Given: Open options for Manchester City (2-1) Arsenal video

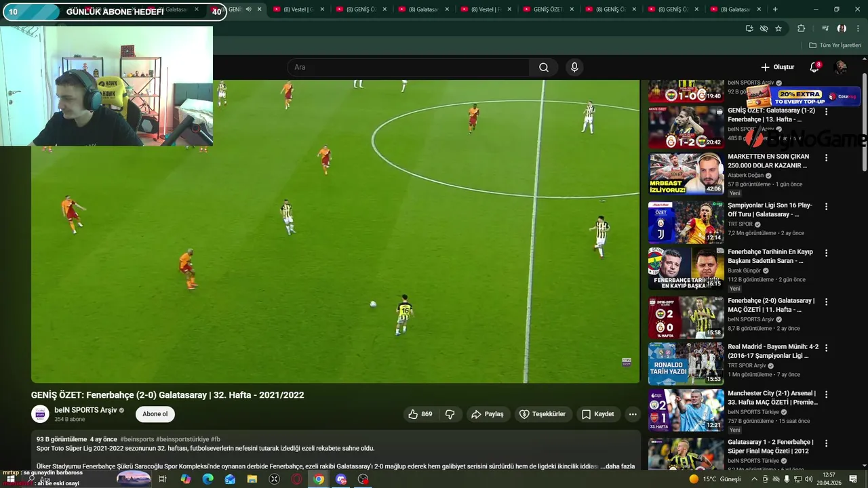Looking at the screenshot, I should pos(826,394).
